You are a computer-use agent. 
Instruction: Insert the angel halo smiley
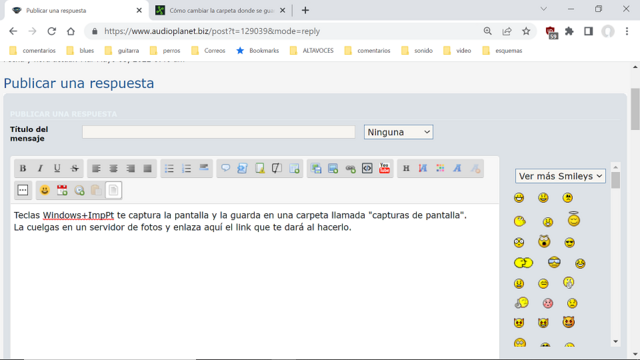(x=573, y=220)
